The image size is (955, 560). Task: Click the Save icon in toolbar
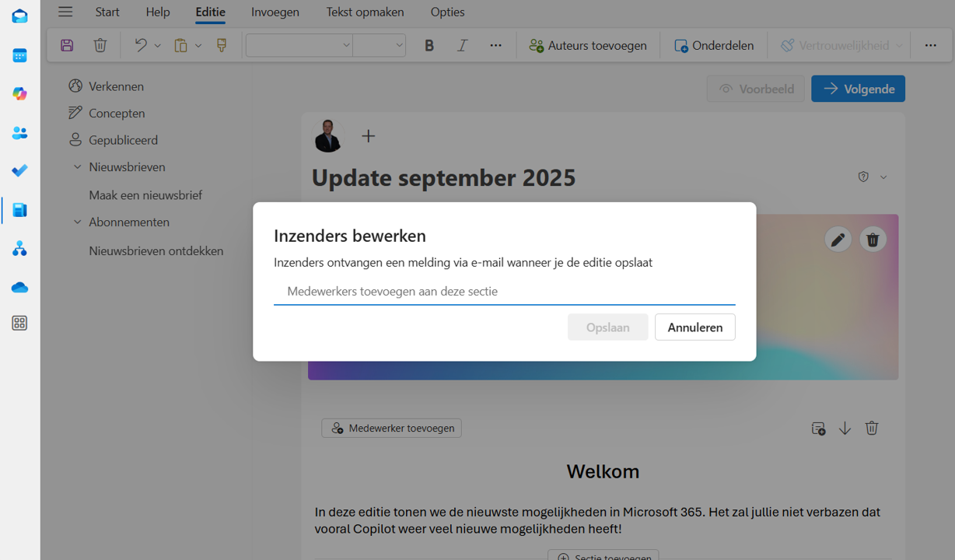tap(67, 45)
